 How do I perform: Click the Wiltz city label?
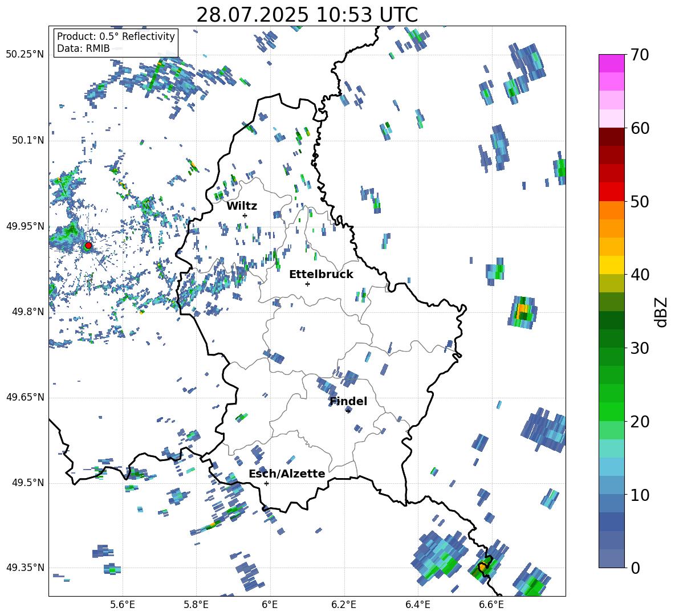coord(242,206)
